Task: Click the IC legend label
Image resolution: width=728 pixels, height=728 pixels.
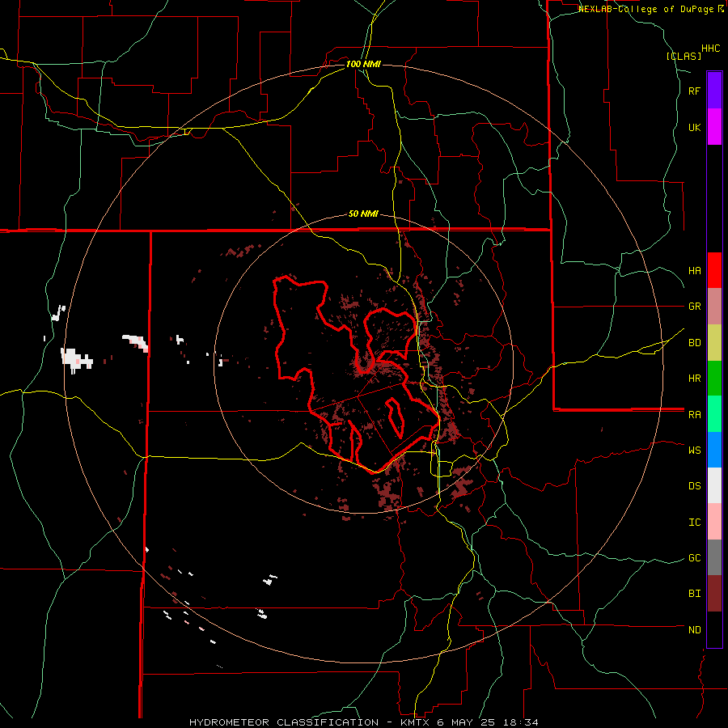Action: click(x=695, y=522)
